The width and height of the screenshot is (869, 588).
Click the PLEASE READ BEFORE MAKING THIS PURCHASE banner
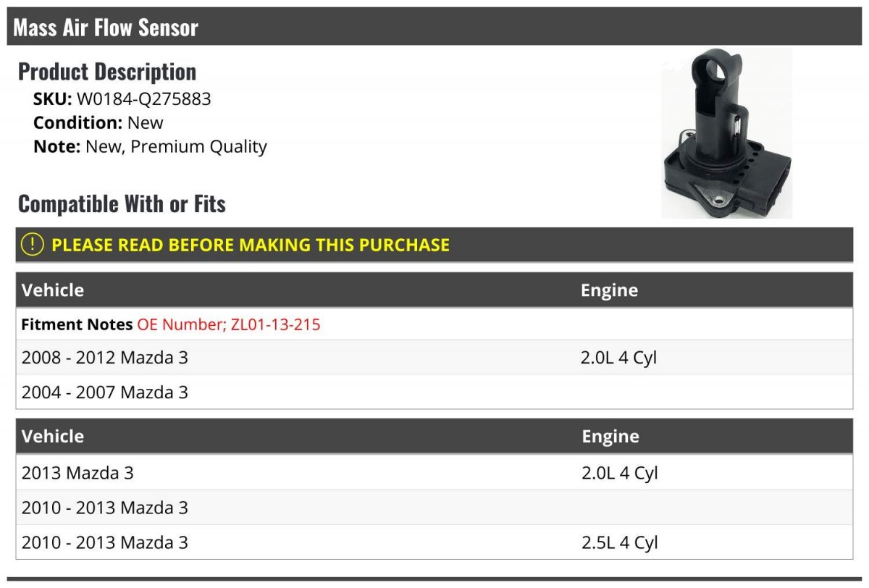[434, 245]
